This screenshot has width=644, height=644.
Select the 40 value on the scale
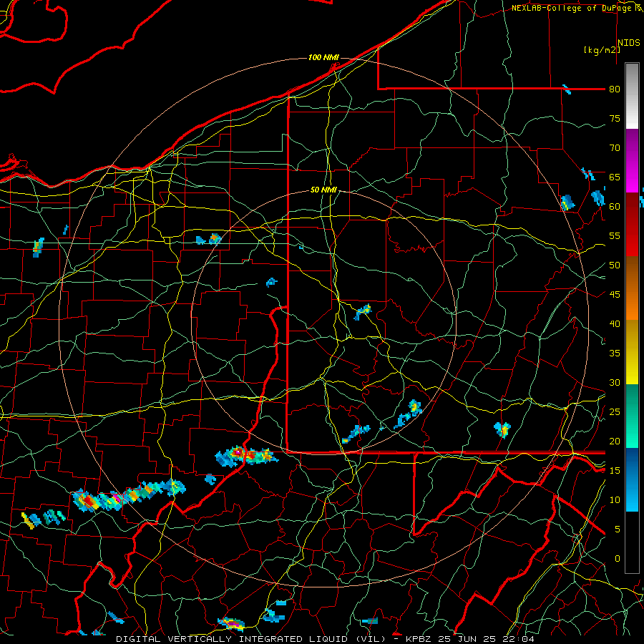coord(615,323)
